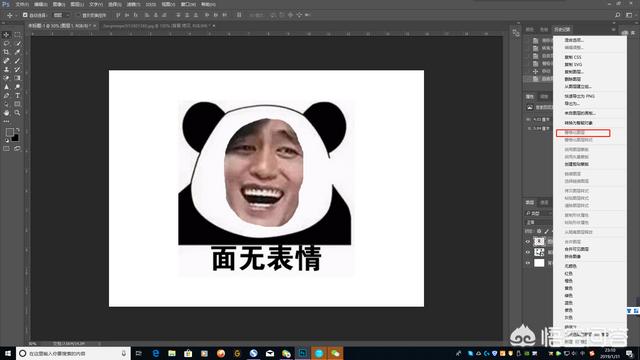Screen dimensions: 640x360
Task: Open Microsoft Edge from the taskbar
Action: (x=156, y=353)
